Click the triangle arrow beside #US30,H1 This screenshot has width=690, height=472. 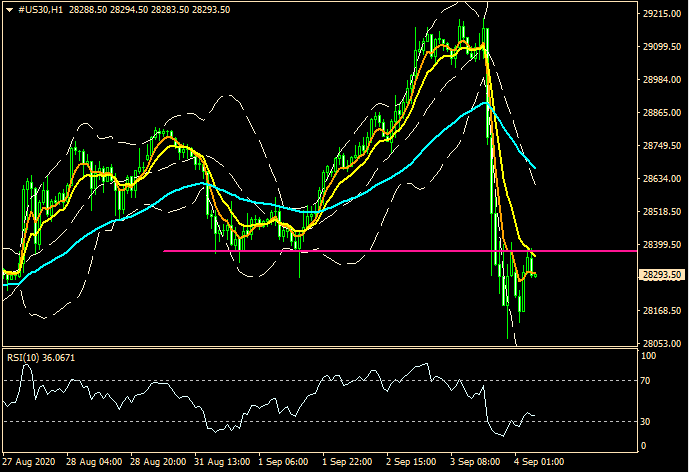(9, 9)
